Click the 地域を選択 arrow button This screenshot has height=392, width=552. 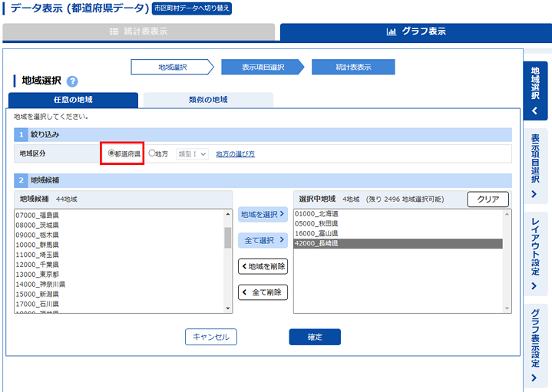(x=263, y=215)
